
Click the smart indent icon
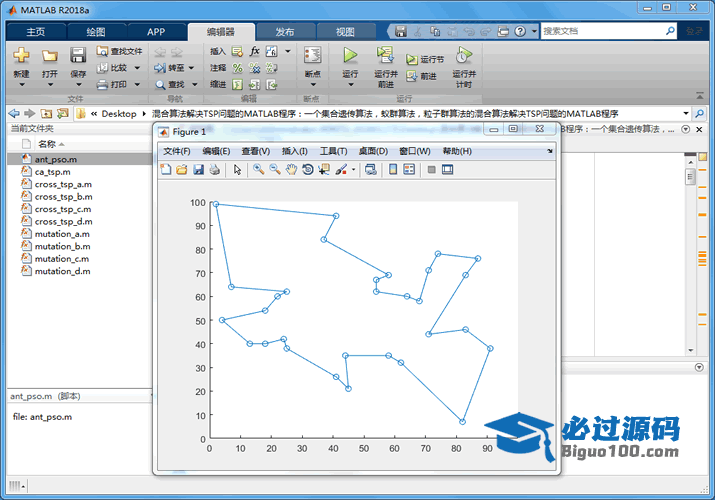(x=238, y=84)
